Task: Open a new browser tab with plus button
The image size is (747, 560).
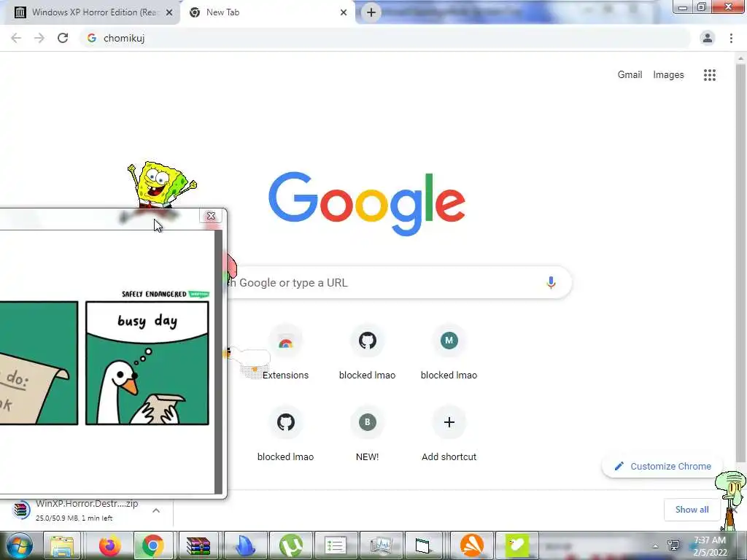Action: click(x=371, y=12)
